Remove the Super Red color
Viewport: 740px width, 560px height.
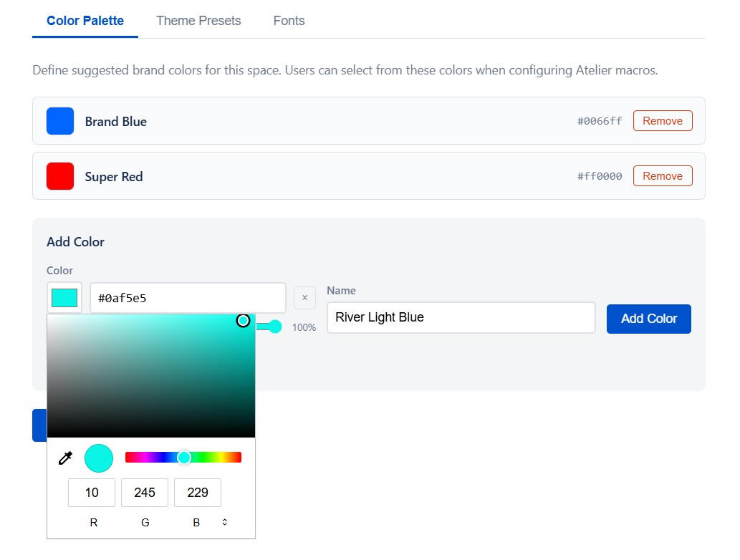[x=662, y=175]
